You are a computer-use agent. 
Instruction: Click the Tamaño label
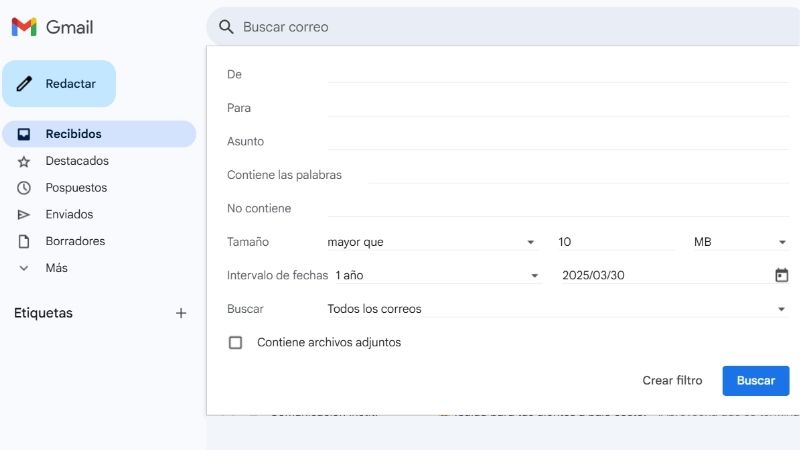(248, 242)
